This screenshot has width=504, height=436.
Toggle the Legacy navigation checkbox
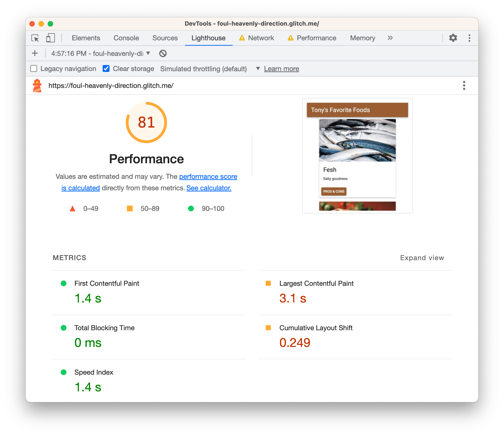[34, 68]
